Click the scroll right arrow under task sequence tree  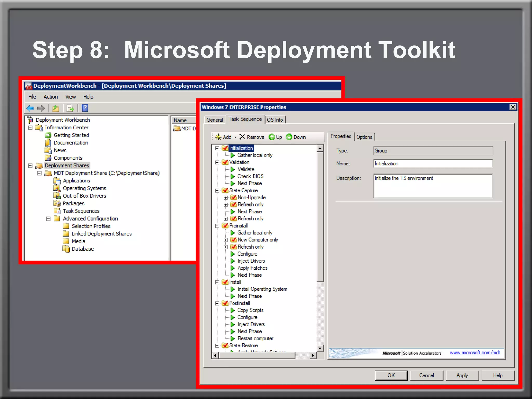[x=313, y=355]
